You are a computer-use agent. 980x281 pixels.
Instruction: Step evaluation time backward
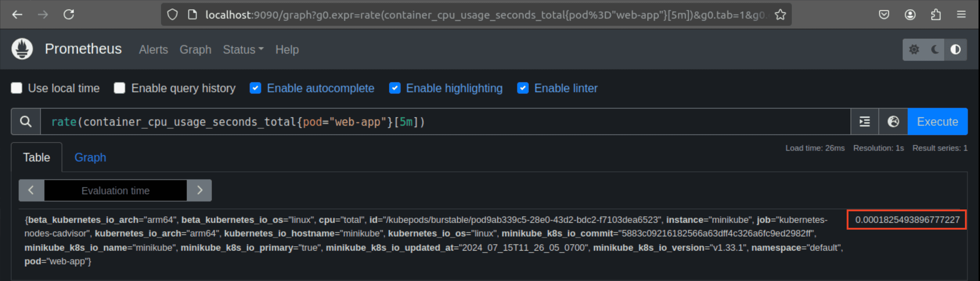(31, 190)
